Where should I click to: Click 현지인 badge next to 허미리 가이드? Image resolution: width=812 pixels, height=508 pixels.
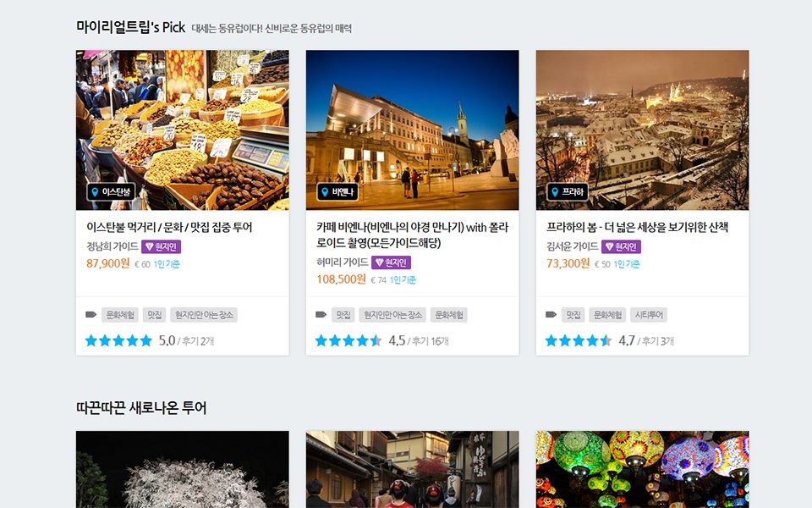(390, 262)
